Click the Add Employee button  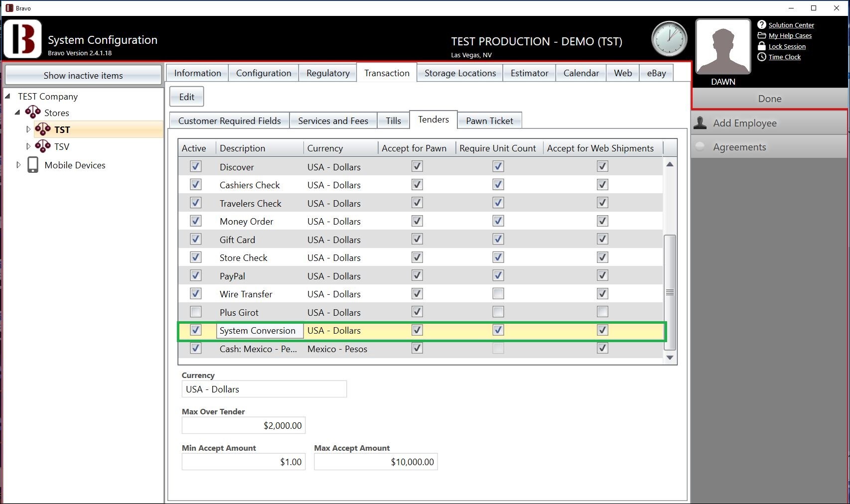point(769,123)
